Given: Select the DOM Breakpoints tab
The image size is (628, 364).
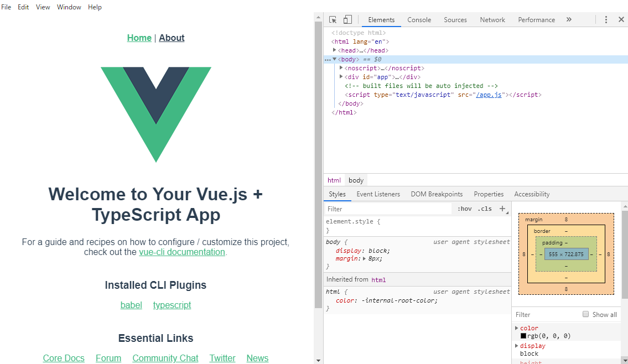Looking at the screenshot, I should [x=437, y=194].
